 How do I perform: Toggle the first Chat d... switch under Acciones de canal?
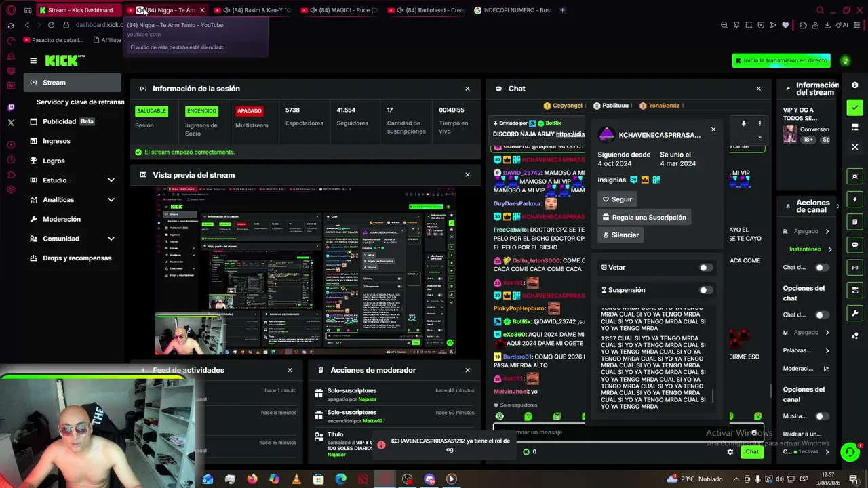tap(821, 268)
